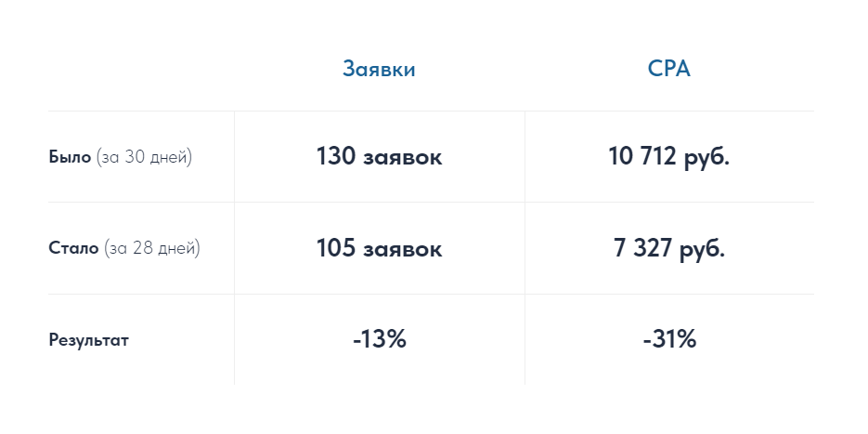Screen dimensions: 868x434
Task: Select the bold Стало row label
Action: 72,248
